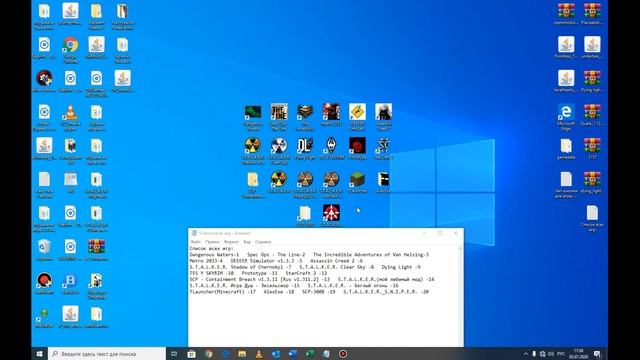This screenshot has width=640, height=360.
Task: Open Excel from the taskbar
Action: coord(309,354)
